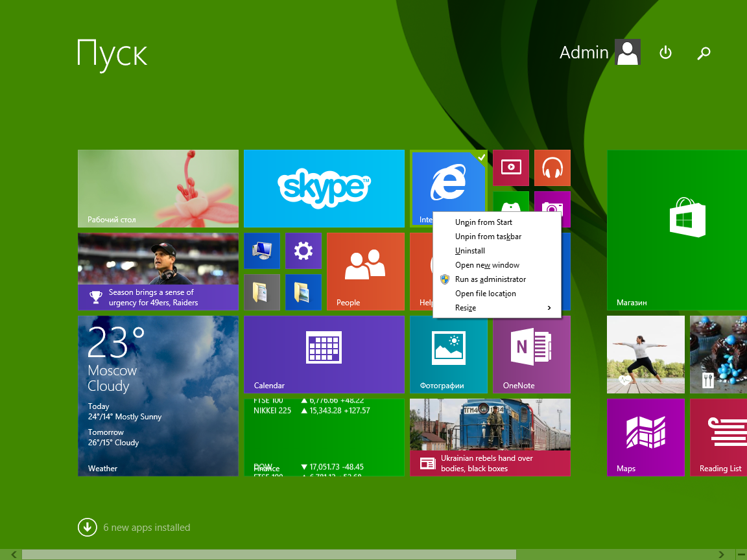This screenshot has width=747, height=560.
Task: Click the horizontal scrollbar right arrow
Action: tap(721, 554)
